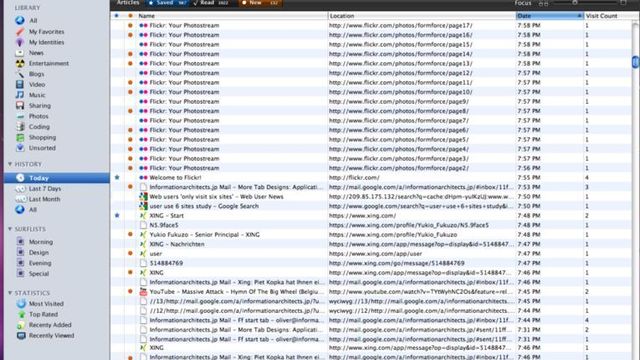This screenshot has width=640, height=360.
Task: Select the 'NS.9face5' row
Action: click(371, 225)
